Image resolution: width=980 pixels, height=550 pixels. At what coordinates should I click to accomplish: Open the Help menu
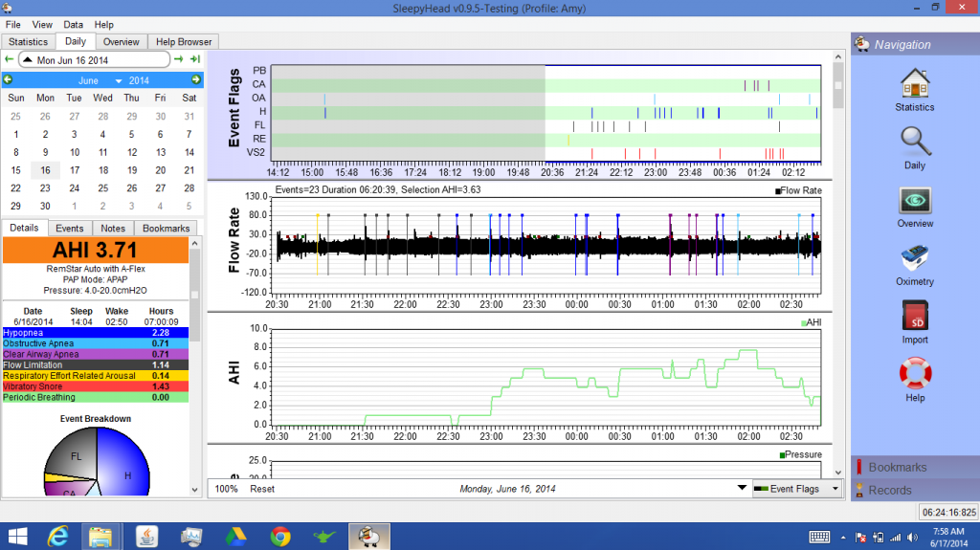[103, 24]
